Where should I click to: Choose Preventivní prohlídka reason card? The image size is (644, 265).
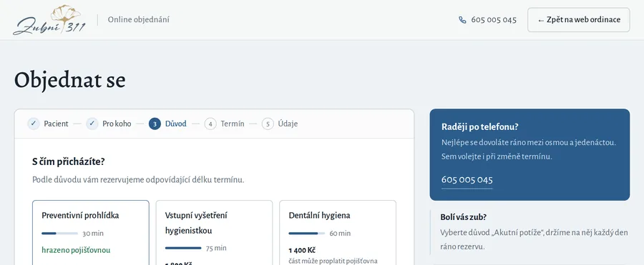click(91, 233)
